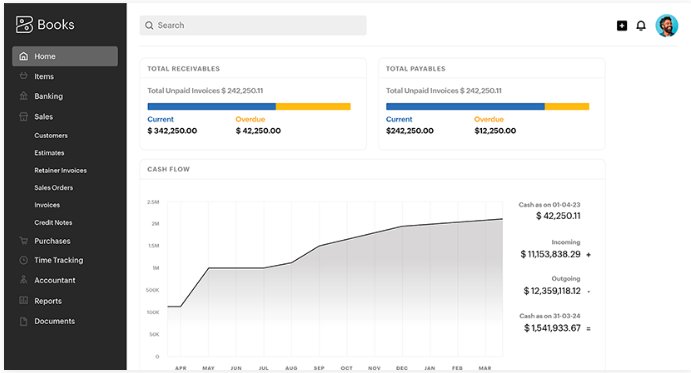Click receivables yellow Overdue bar segment

[x=313, y=106]
